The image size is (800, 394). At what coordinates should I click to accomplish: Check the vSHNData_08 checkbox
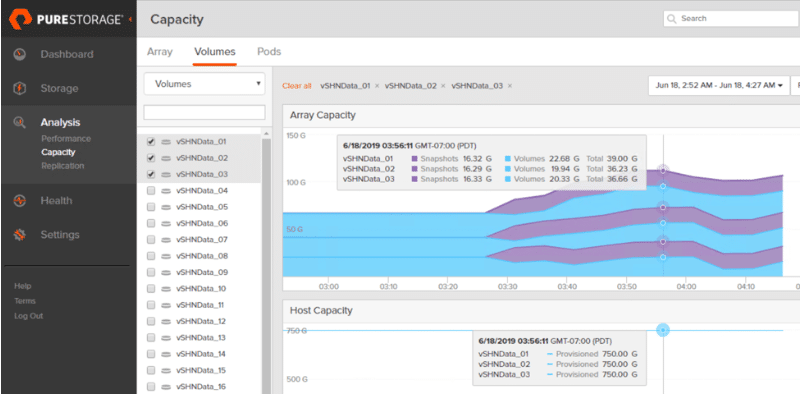coord(151,256)
